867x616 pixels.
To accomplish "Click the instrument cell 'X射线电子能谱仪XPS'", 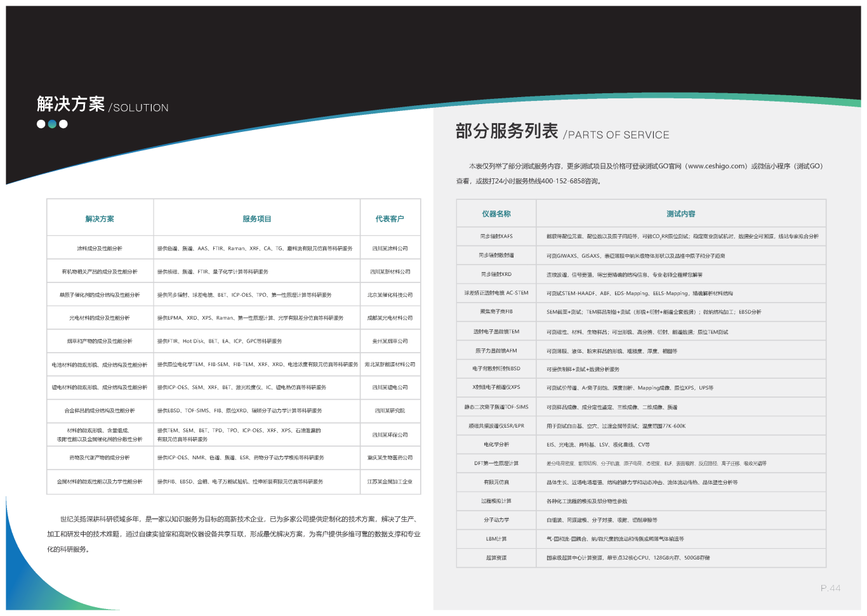I will pos(496,387).
